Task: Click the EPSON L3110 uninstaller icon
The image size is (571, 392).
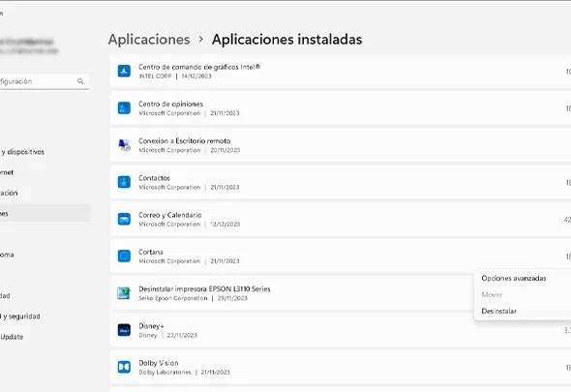Action: [x=124, y=293]
